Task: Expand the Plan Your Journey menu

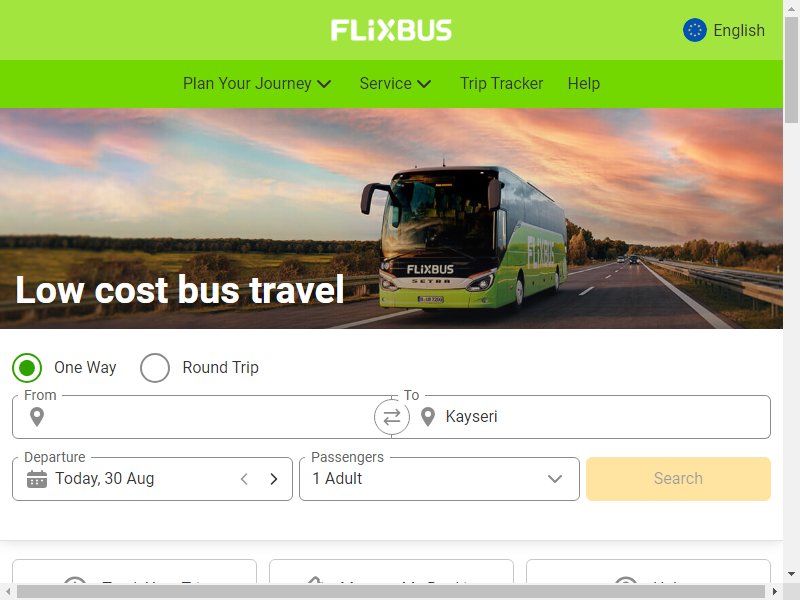Action: pos(257,83)
